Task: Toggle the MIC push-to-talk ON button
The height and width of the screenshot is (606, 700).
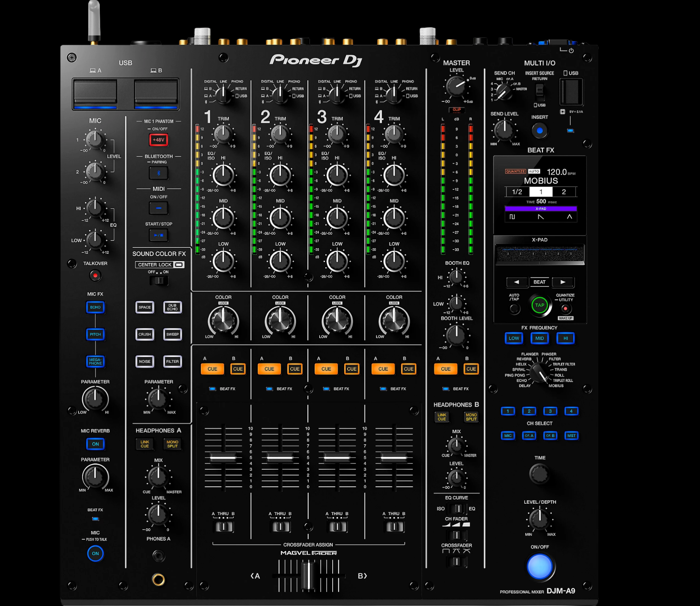Action: 95,554
